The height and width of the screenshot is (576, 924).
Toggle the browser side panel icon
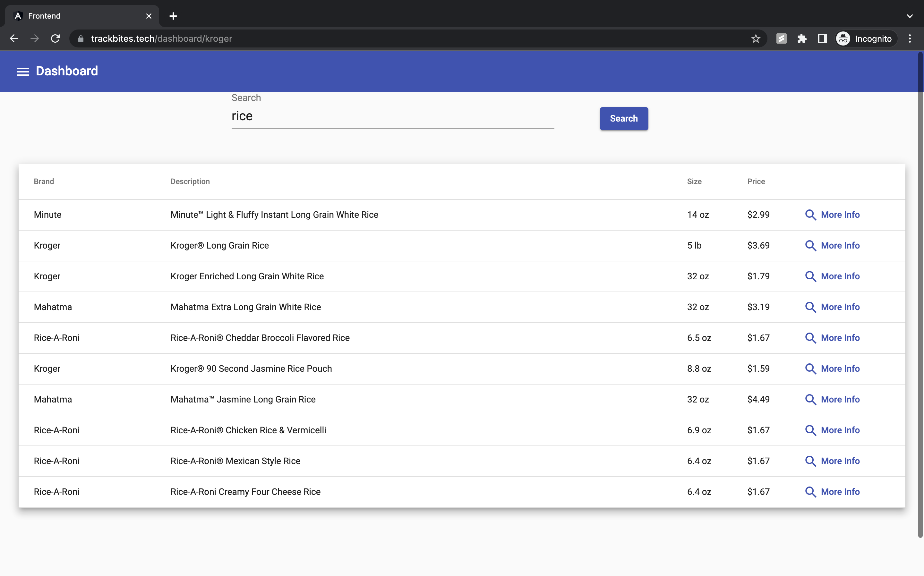click(822, 38)
